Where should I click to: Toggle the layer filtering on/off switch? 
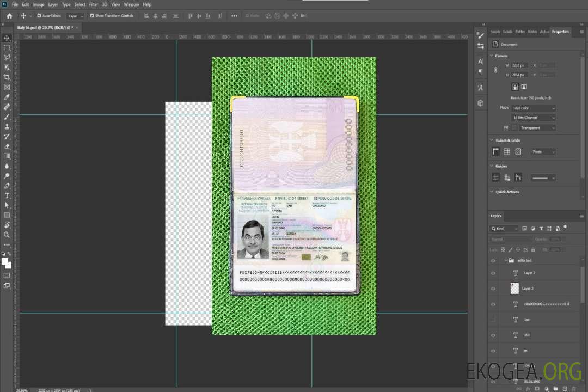click(565, 228)
